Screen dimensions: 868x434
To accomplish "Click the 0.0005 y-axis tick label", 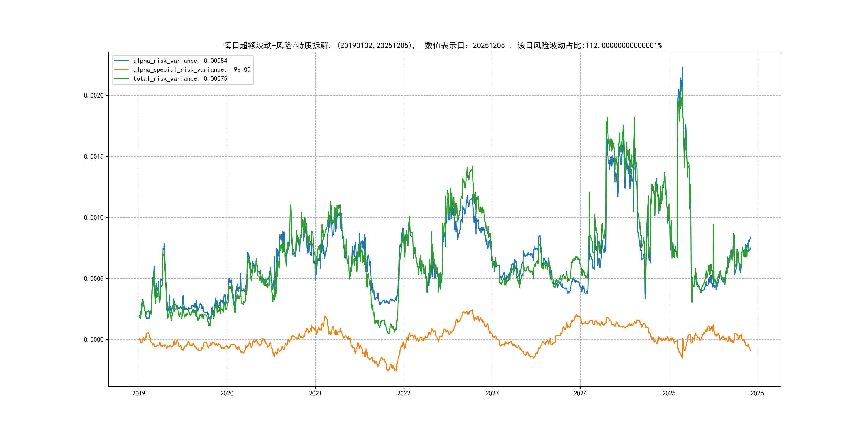I will coord(94,278).
